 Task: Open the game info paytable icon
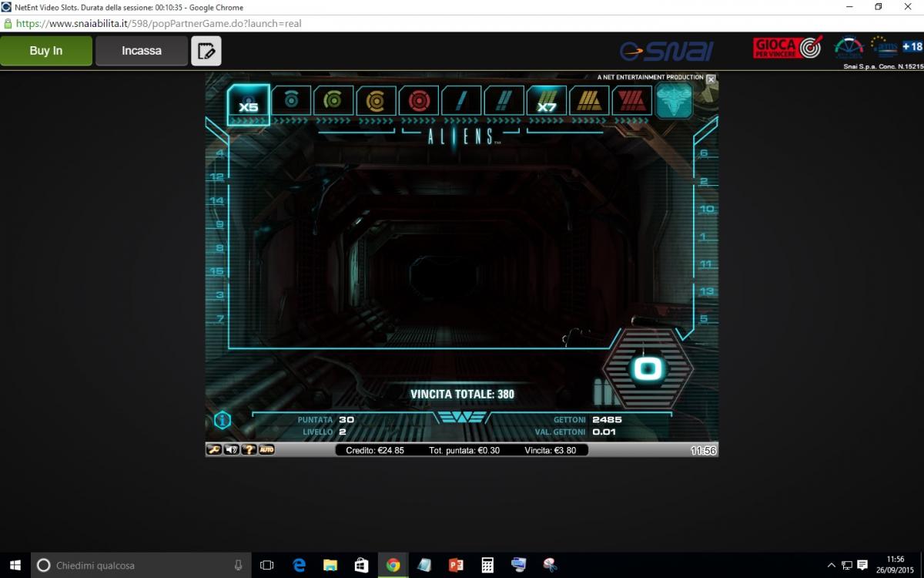coord(222,420)
